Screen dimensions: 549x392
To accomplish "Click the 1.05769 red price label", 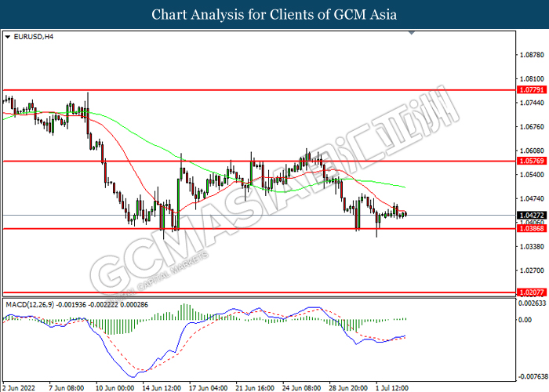I will click(x=532, y=161).
